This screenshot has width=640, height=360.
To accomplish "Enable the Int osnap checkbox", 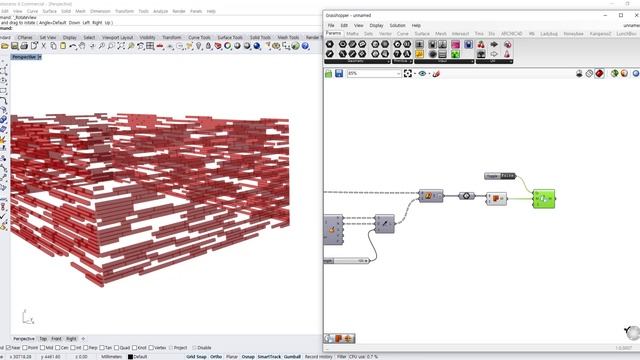I will coord(73,348).
